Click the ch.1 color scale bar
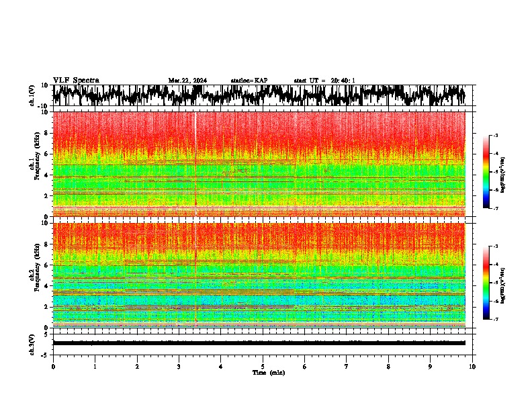This screenshot has height=411, width=532. pos(486,172)
